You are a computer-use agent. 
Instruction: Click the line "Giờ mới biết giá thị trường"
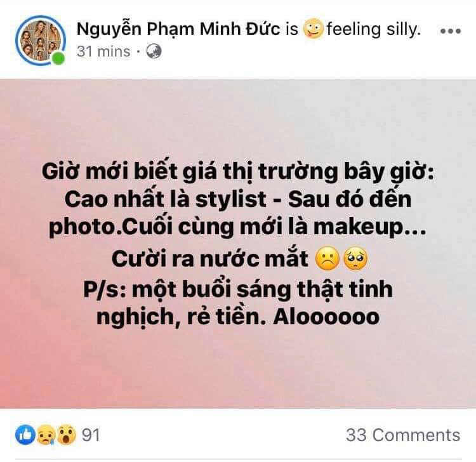point(238,172)
